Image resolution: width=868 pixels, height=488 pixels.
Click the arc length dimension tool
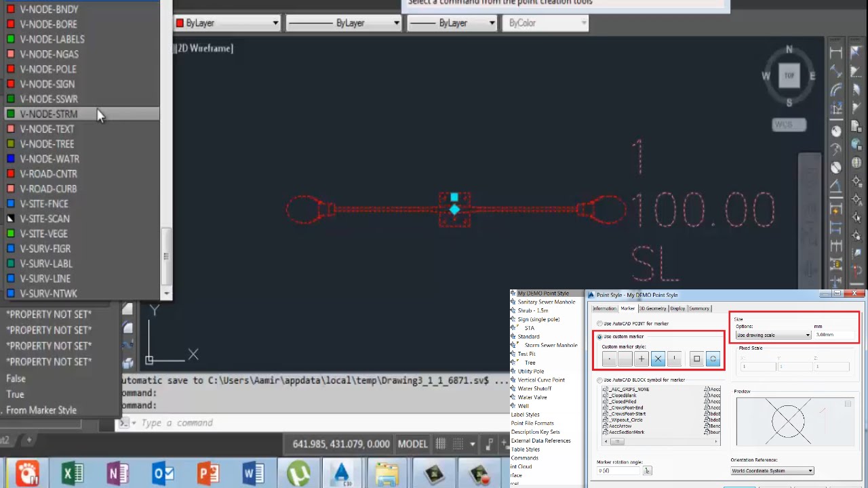pos(835,91)
